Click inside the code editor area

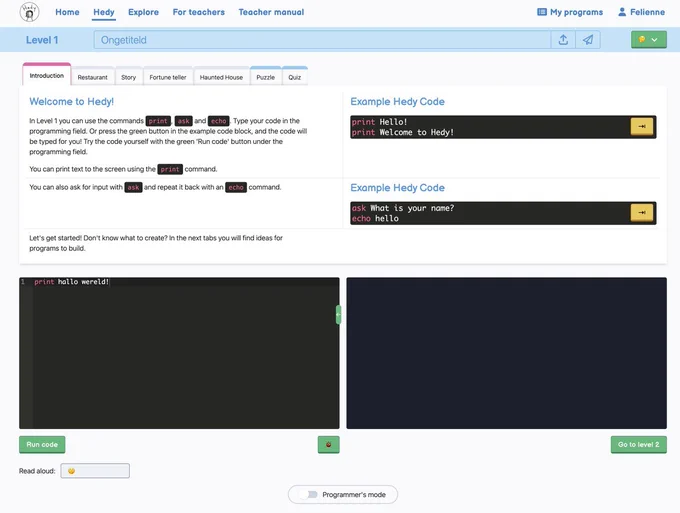point(179,353)
